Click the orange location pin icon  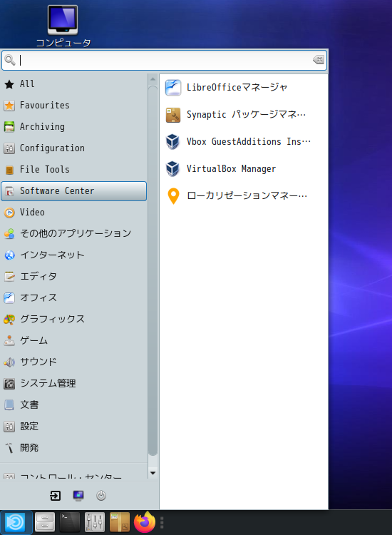[x=173, y=196]
